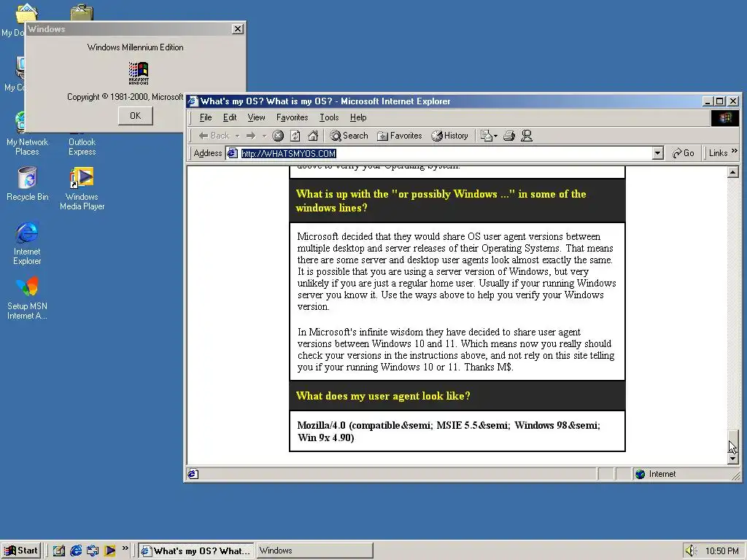Viewport: 747px width, 560px height.
Task: Click the Internet zone indicator in status bar
Action: pyautogui.click(x=656, y=474)
